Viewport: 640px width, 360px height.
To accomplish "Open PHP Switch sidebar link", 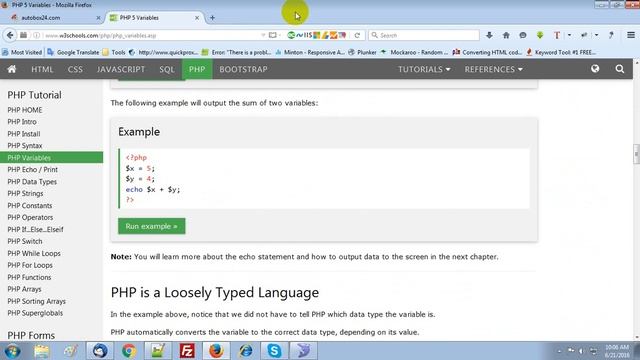I will pyautogui.click(x=25, y=241).
